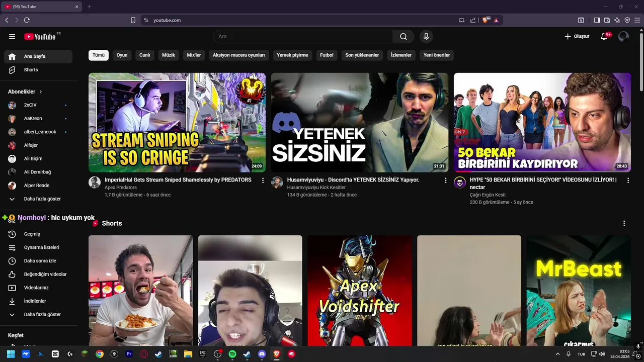This screenshot has height=362, width=644.
Task: Go to Ana Sayfa home
Action: tap(38, 56)
